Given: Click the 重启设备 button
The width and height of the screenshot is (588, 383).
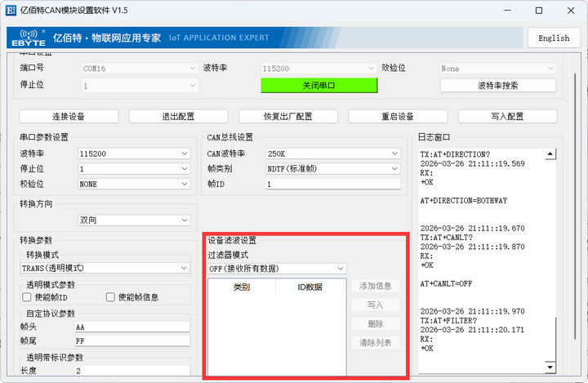Looking at the screenshot, I should (x=398, y=116).
